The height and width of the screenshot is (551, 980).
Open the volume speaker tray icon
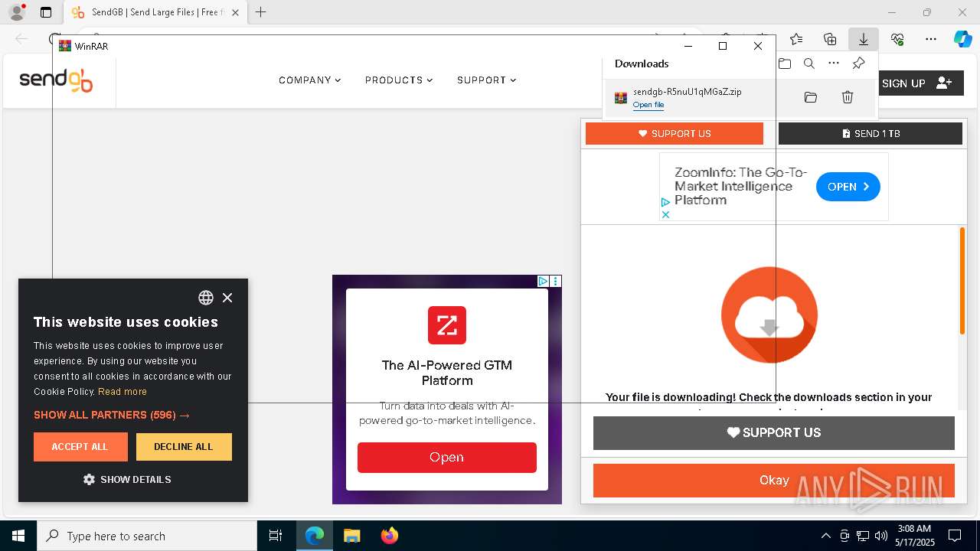881,536
